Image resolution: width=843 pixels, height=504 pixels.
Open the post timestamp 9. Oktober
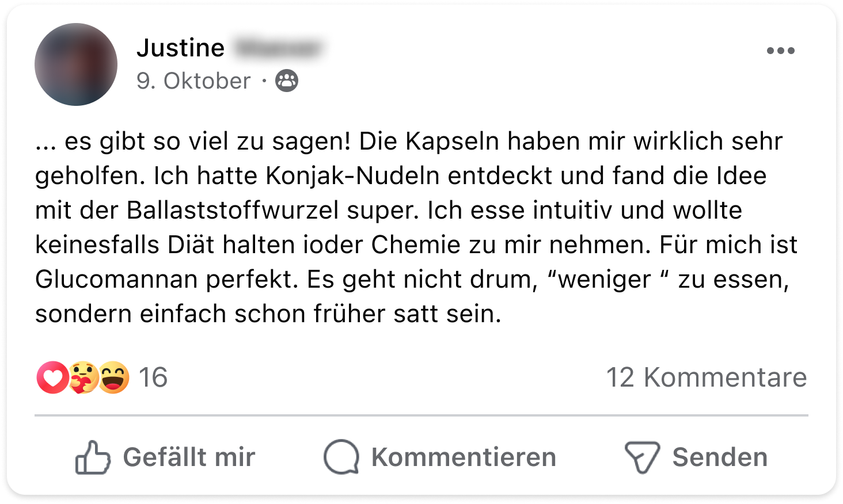click(x=193, y=81)
